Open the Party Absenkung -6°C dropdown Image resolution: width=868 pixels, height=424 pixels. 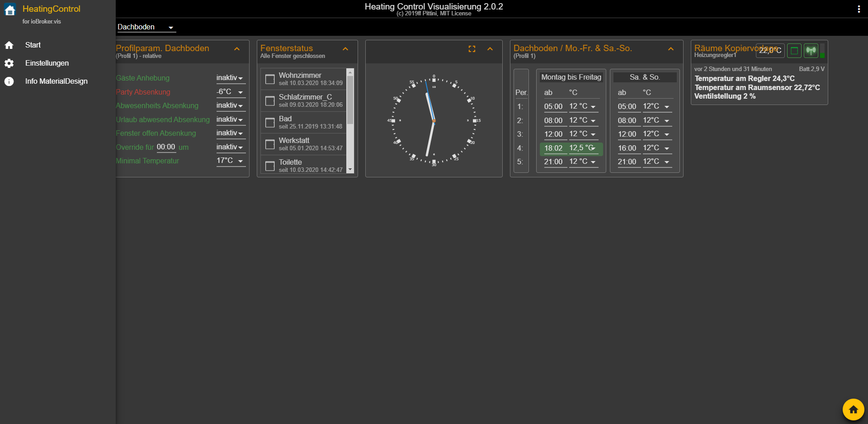tap(231, 92)
